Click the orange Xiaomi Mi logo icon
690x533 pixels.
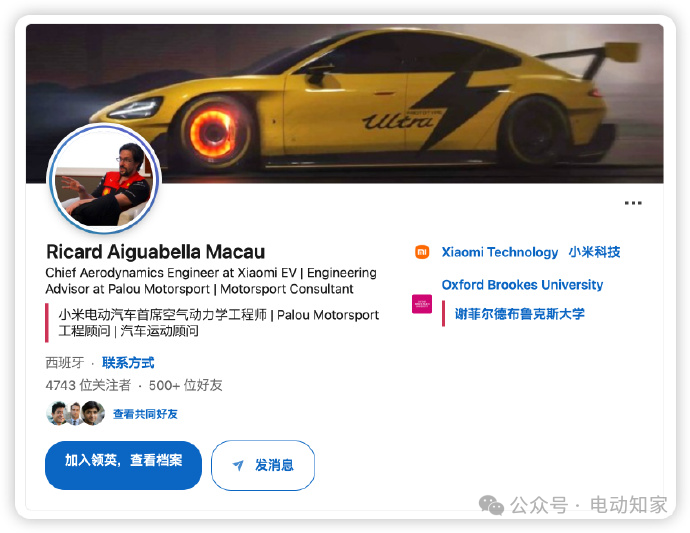point(422,252)
